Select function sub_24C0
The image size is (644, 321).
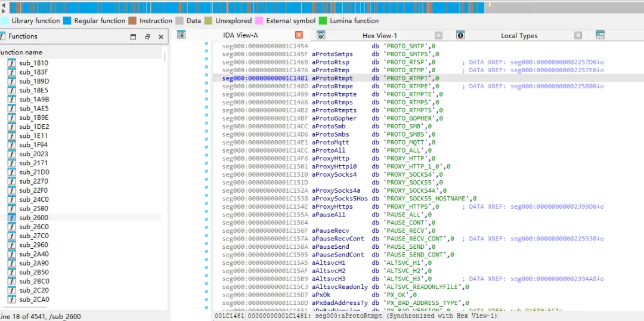(x=33, y=199)
